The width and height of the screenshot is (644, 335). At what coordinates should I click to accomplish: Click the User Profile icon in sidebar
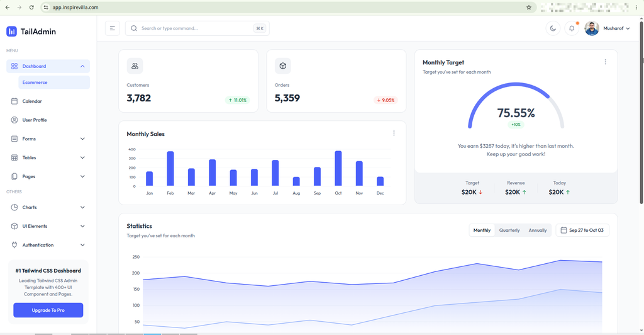pos(14,120)
